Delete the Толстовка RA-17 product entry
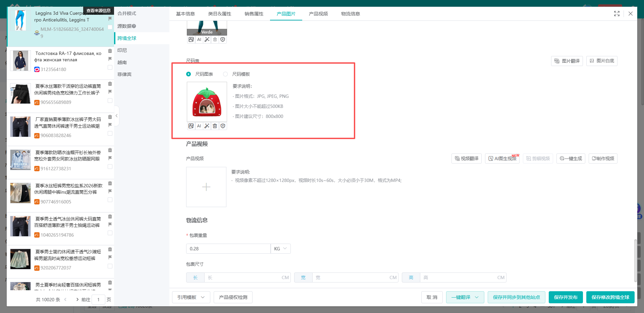This screenshot has width=644, height=313. (x=110, y=51)
